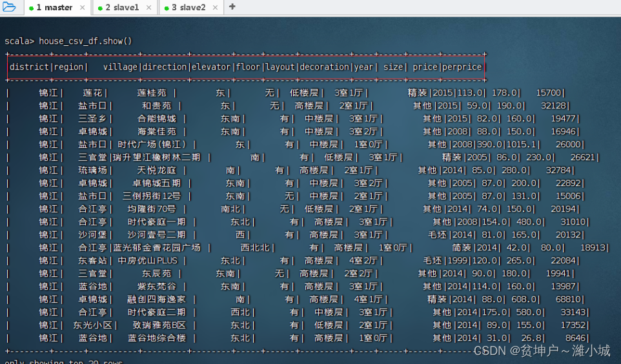Switch to the 3 slave2 tab

(188, 8)
